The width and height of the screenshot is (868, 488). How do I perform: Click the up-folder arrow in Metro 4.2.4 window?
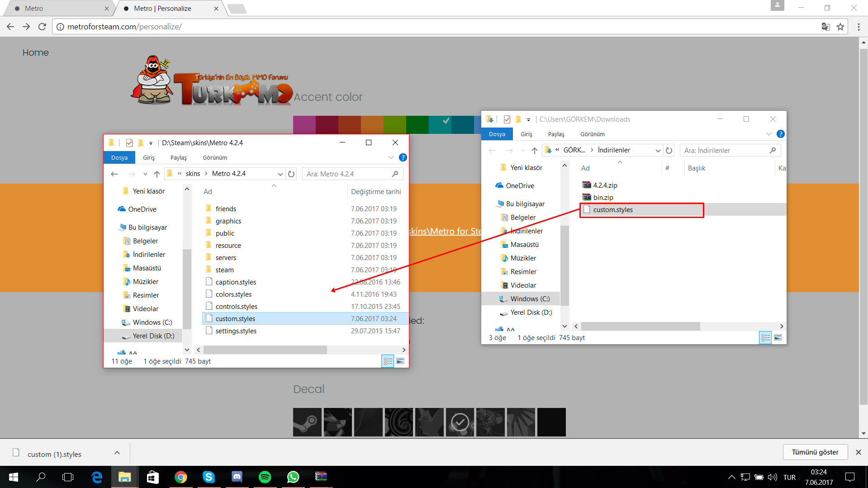click(157, 174)
